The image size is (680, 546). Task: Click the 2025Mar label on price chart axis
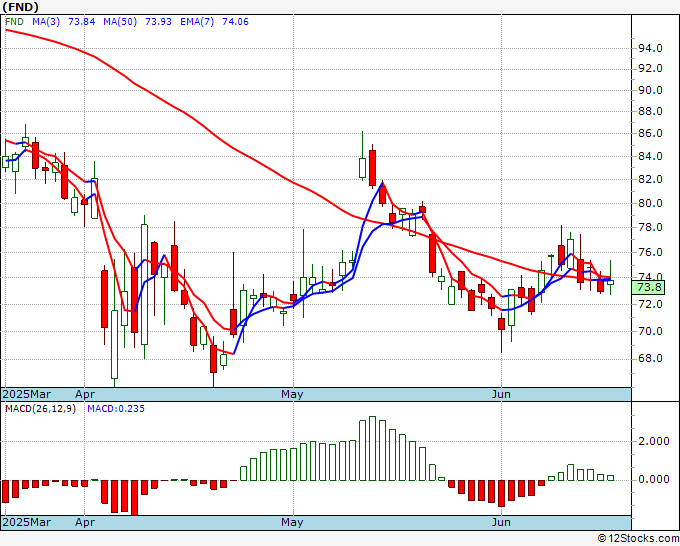27,394
